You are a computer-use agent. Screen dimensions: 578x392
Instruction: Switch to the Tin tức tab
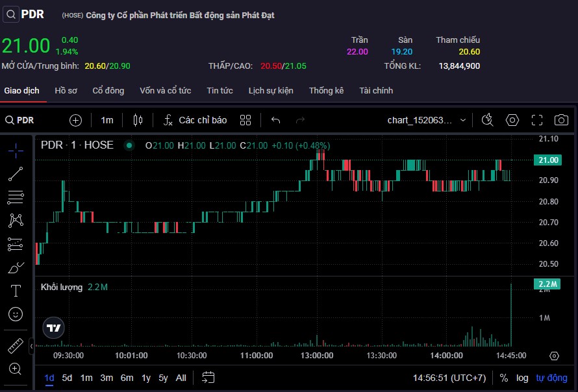220,91
